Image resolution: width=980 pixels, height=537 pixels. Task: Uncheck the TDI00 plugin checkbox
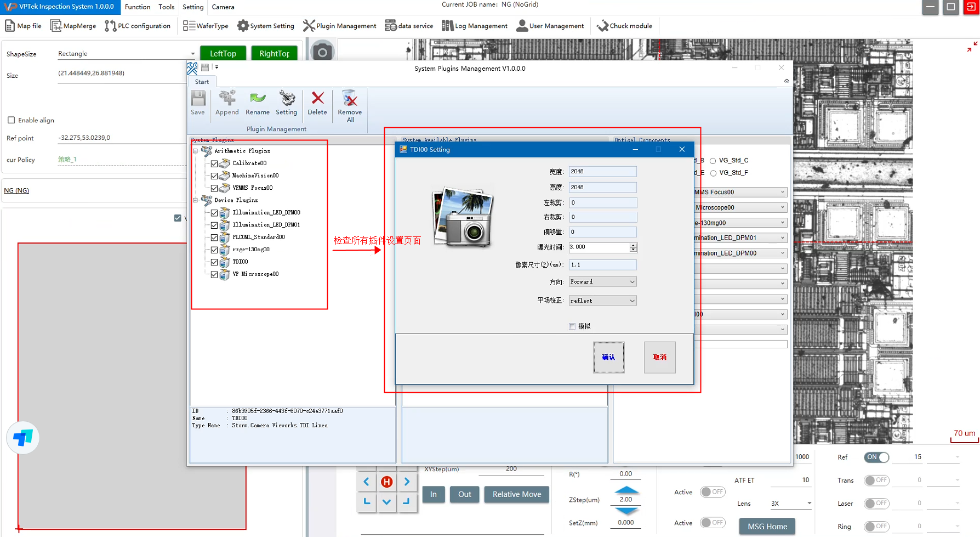tap(214, 262)
